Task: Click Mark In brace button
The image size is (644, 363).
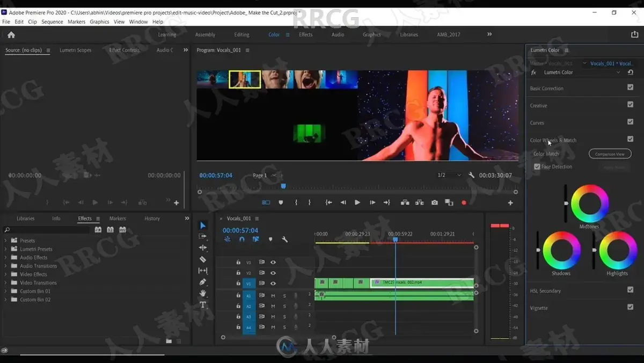Action: tap(296, 202)
